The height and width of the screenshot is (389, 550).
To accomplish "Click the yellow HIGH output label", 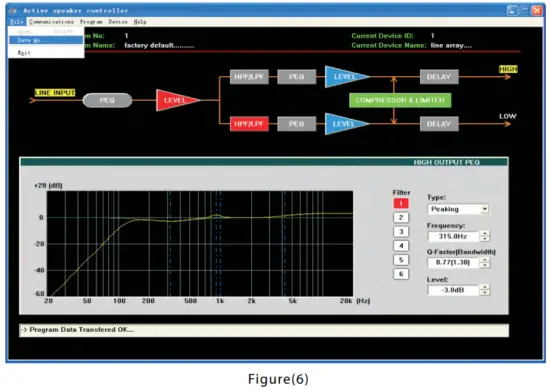I will click(x=508, y=69).
